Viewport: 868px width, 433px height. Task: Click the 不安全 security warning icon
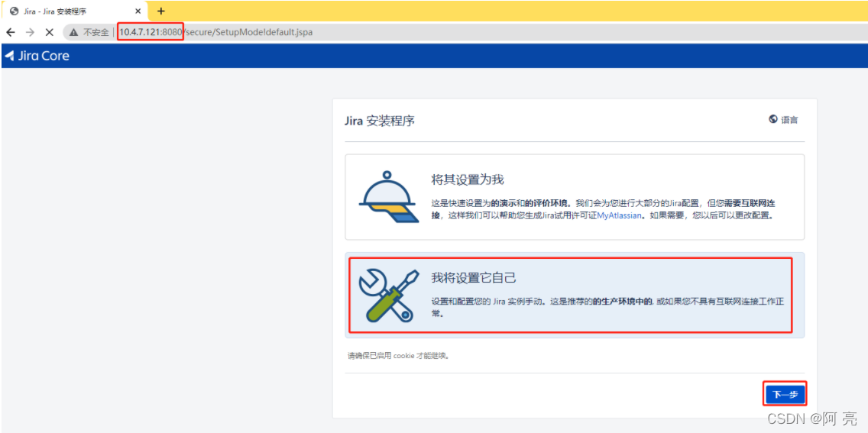(x=73, y=33)
